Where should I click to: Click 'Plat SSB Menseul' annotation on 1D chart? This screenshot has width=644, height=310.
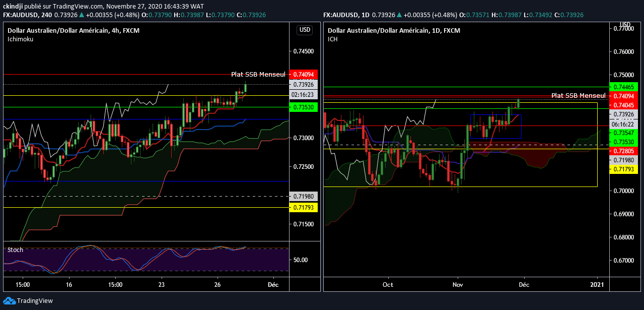point(579,95)
